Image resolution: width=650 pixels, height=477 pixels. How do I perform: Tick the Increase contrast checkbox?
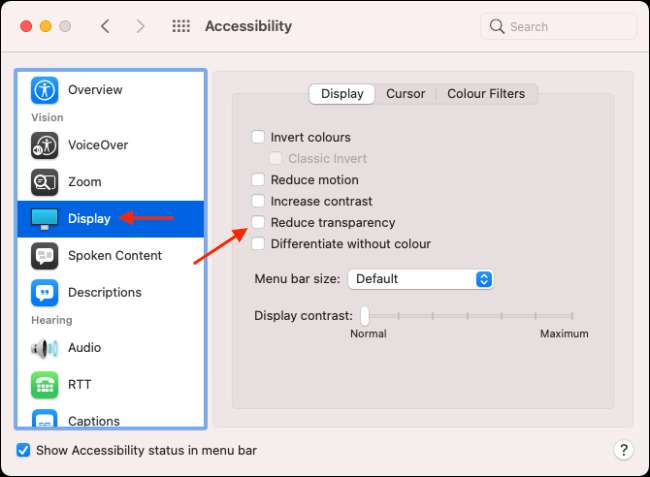(259, 201)
